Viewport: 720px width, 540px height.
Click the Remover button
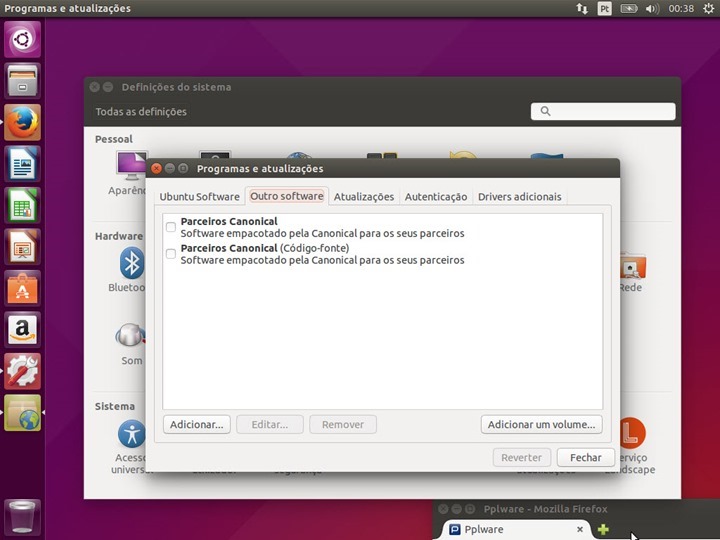coord(343,424)
